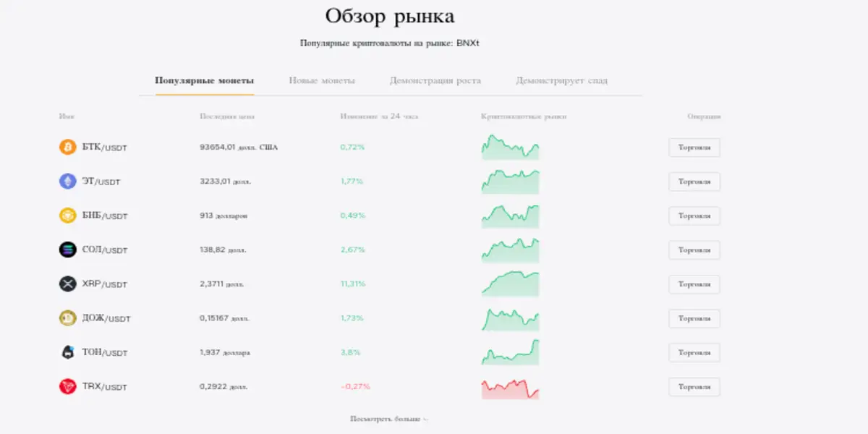
Task: Open the Демонстрация роста tab
Action: click(x=437, y=80)
